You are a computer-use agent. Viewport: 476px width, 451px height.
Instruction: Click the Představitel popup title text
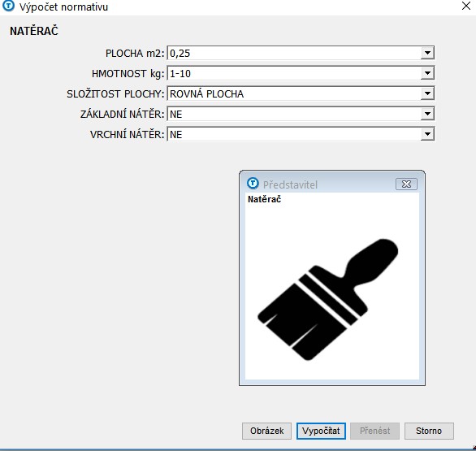tap(290, 184)
